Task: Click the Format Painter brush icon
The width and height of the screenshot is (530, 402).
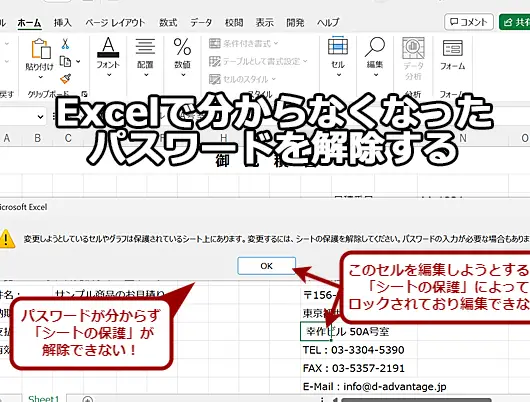Action: click(x=65, y=79)
